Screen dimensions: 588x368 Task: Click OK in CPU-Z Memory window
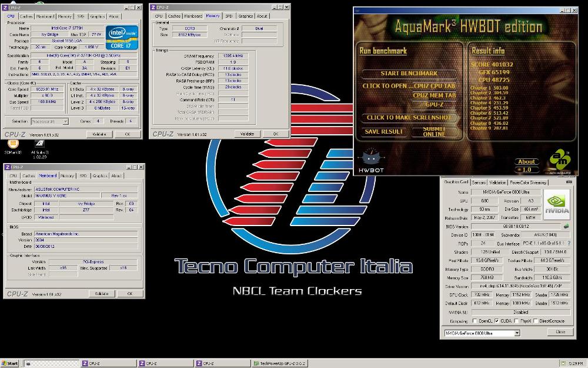[x=276, y=134]
